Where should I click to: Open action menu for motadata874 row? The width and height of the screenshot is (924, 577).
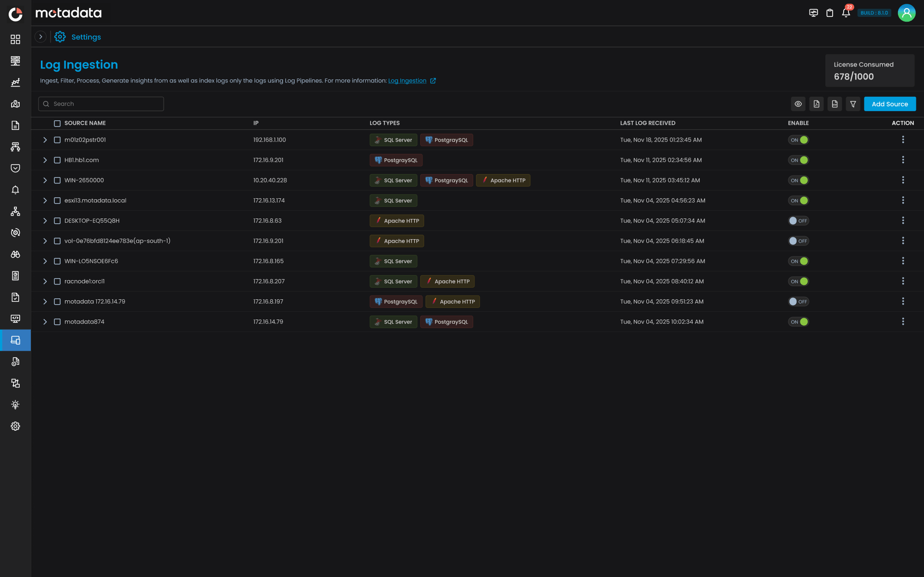click(903, 321)
